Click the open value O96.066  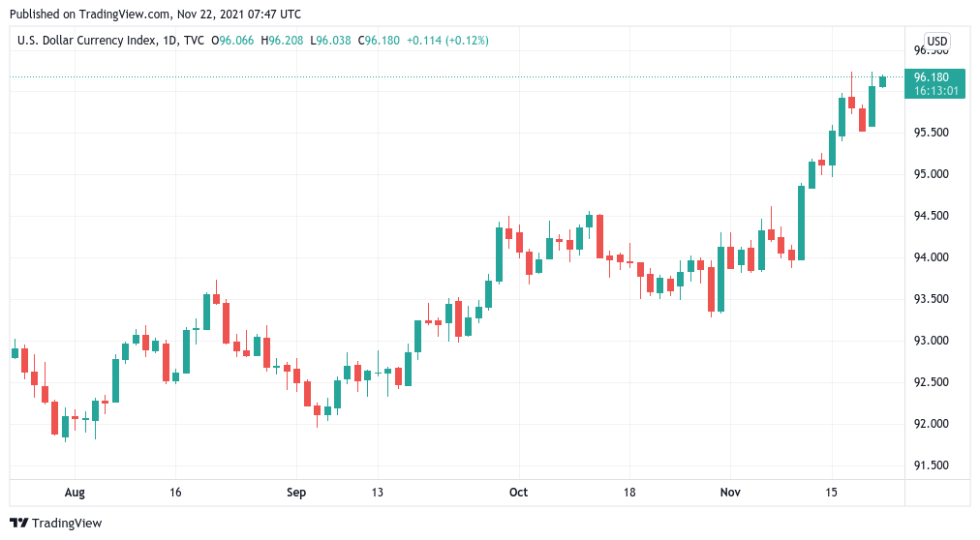point(232,41)
